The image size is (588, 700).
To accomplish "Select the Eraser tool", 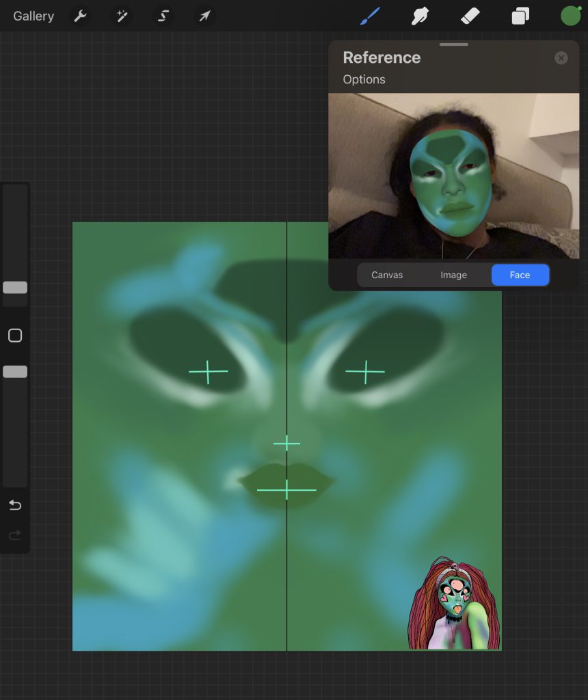I will (x=470, y=16).
